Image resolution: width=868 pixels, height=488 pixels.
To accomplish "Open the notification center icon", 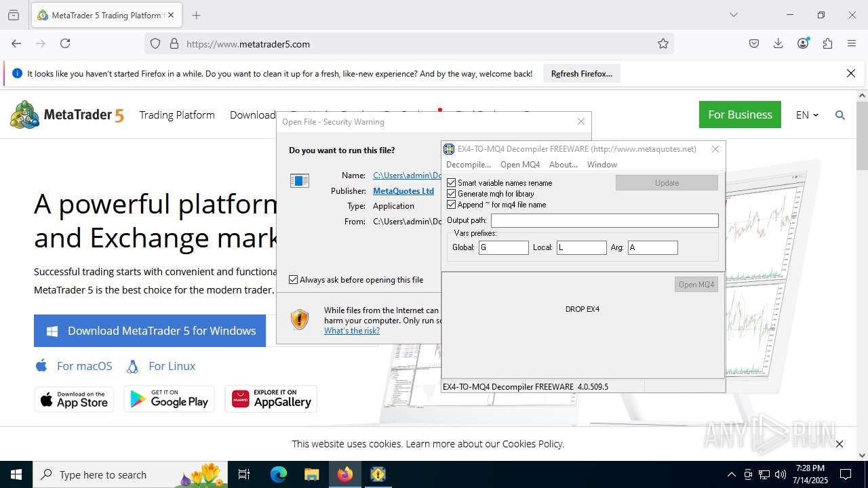I will coord(846,474).
